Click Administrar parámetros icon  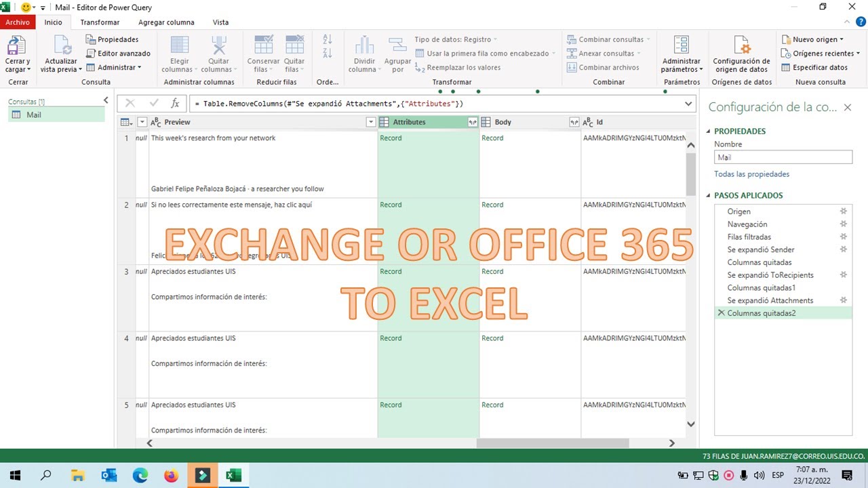(682, 45)
